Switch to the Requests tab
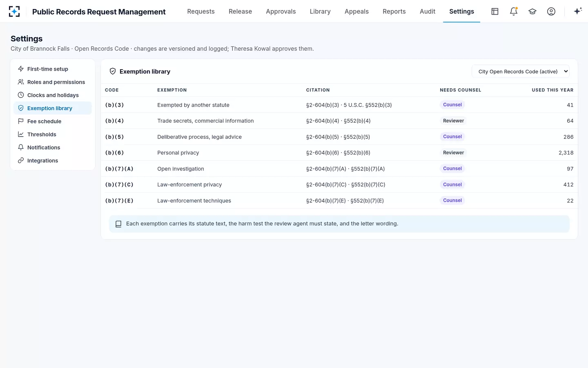This screenshot has height=368, width=588. point(201,11)
